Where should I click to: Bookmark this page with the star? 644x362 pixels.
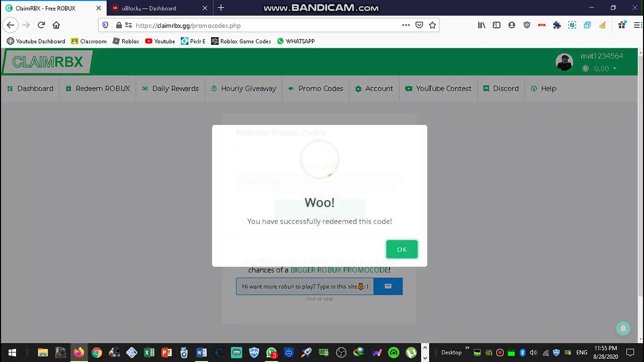(432, 25)
